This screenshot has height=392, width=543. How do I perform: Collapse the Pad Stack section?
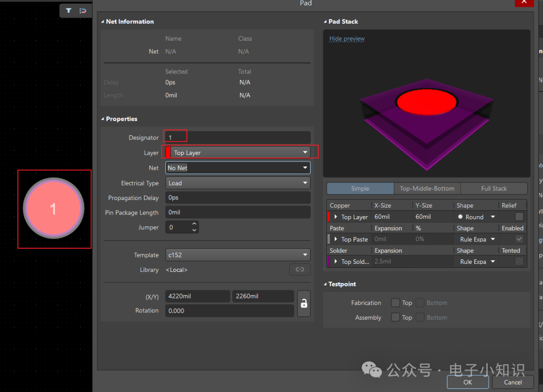[325, 22]
